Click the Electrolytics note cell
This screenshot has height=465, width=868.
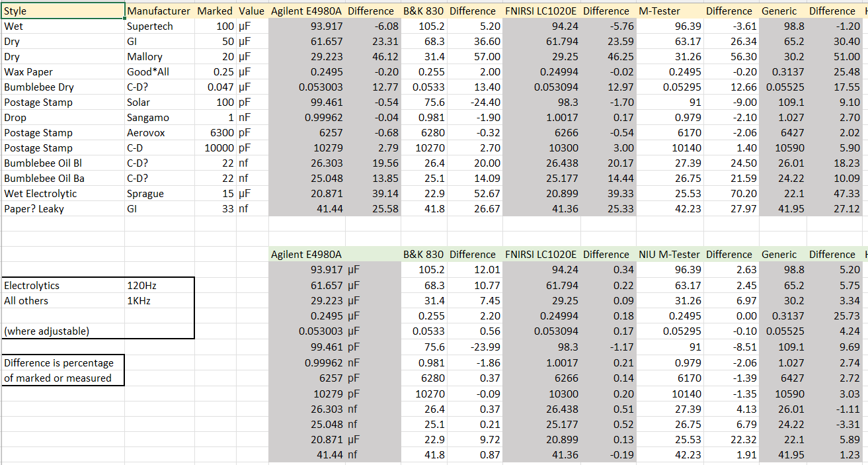point(63,286)
